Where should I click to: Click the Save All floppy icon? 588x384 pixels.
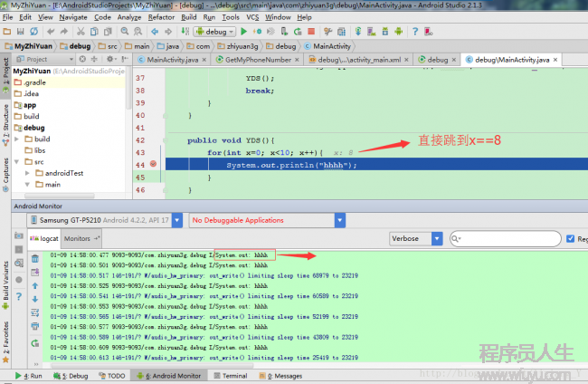tap(20, 32)
